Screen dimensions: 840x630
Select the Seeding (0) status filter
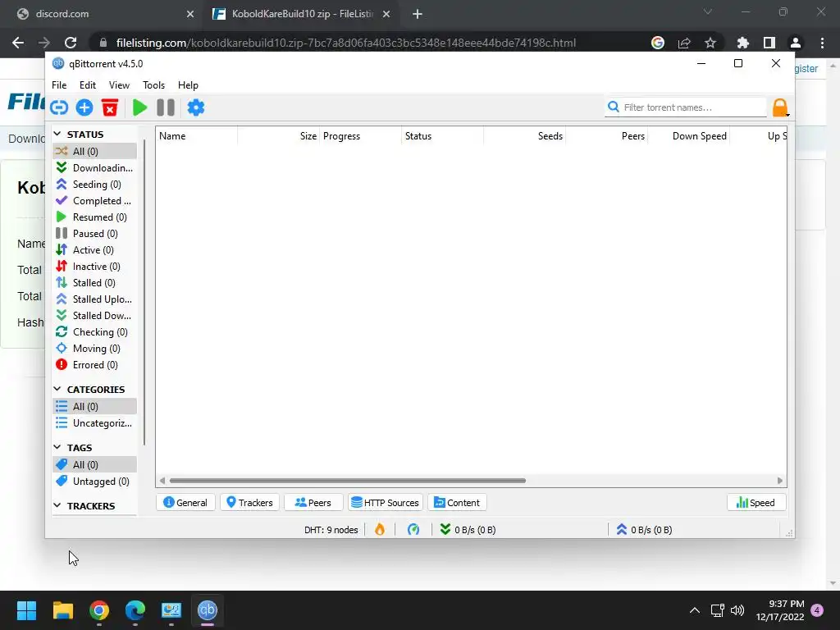tap(95, 185)
